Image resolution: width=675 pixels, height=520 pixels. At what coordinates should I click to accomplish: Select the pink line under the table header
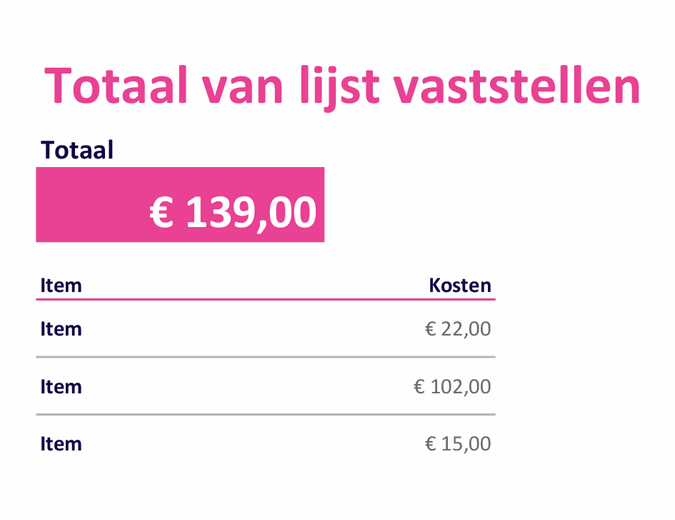click(x=265, y=299)
